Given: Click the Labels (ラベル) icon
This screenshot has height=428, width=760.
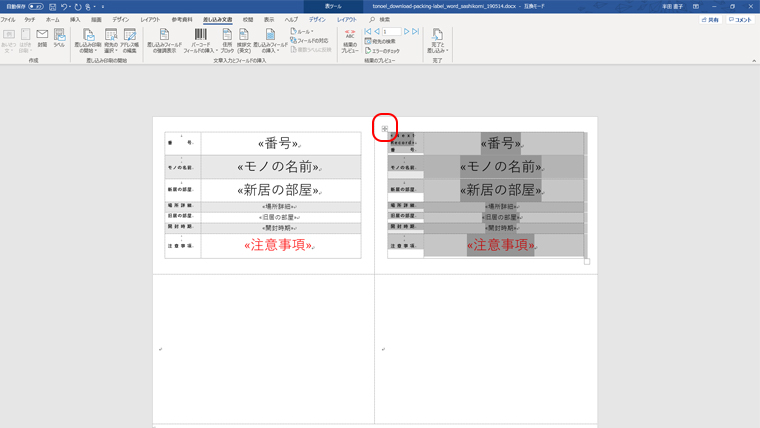Looking at the screenshot, I should coord(60,37).
